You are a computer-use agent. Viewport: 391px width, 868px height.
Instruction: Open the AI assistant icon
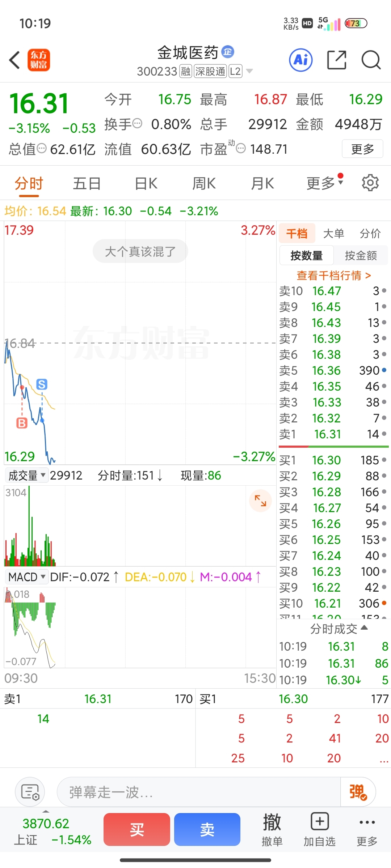pos(301,60)
